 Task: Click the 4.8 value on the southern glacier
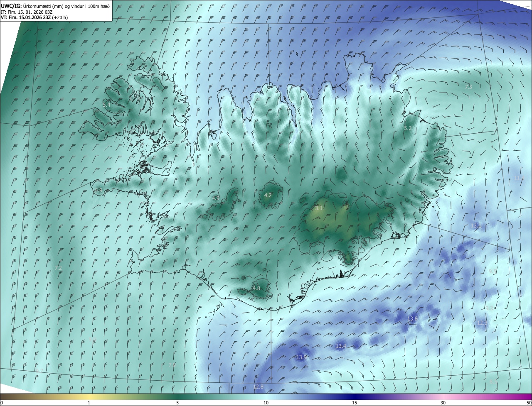point(256,288)
